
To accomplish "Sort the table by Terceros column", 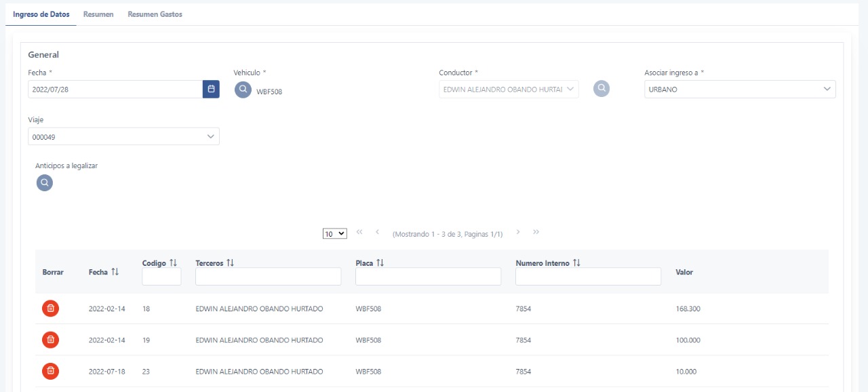I will [x=231, y=263].
